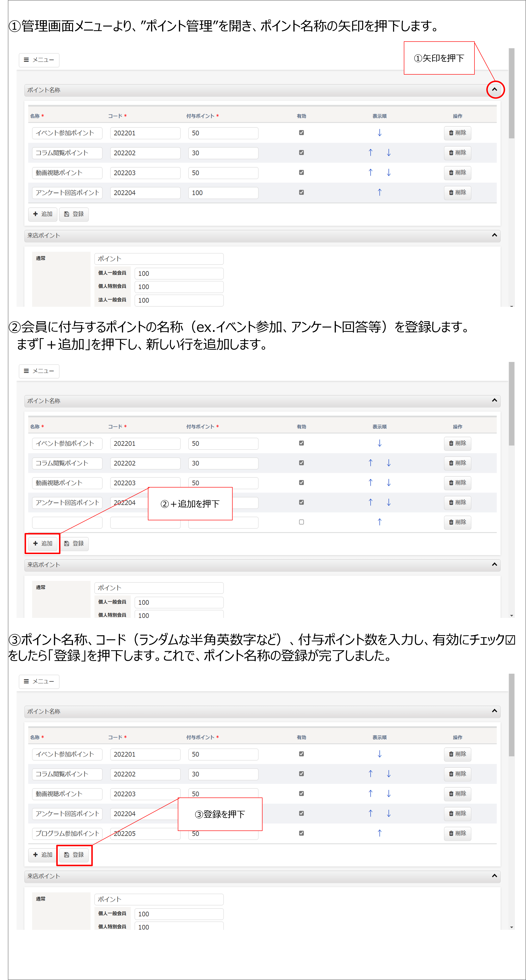In step ① screenshot, move コラム閲覧ポイント row down
526x980 pixels.
click(388, 153)
